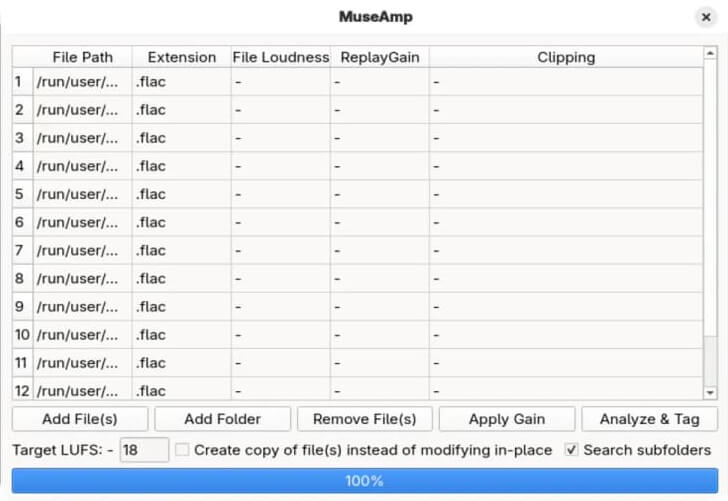
Task: Click .flac extension cell in row 8
Action: (182, 278)
